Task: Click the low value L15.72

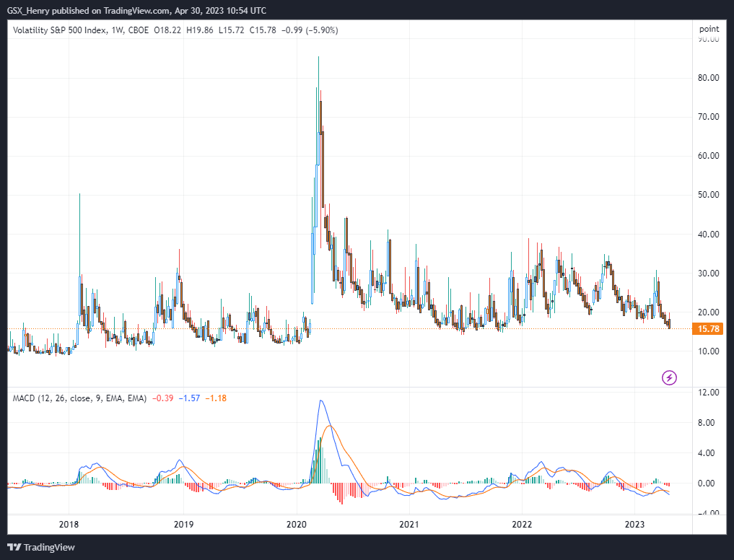Action: [231, 30]
